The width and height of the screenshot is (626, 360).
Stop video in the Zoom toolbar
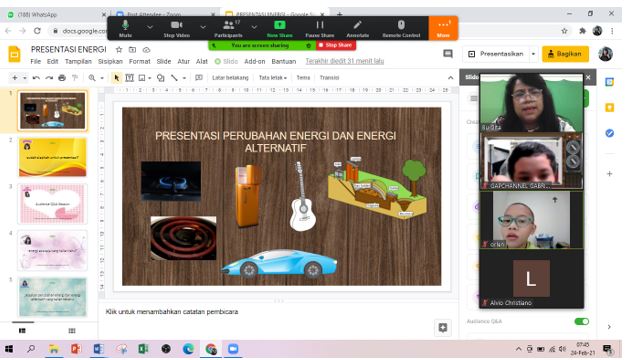(176, 28)
